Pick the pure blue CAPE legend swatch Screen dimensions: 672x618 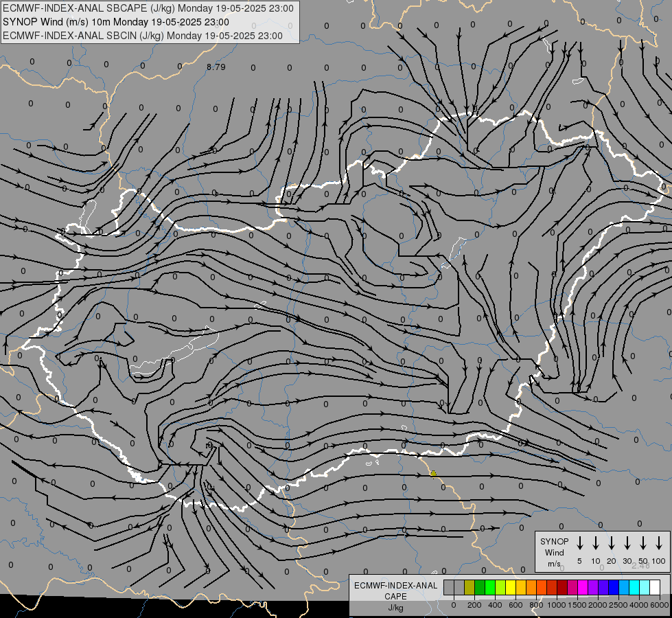[614, 587]
